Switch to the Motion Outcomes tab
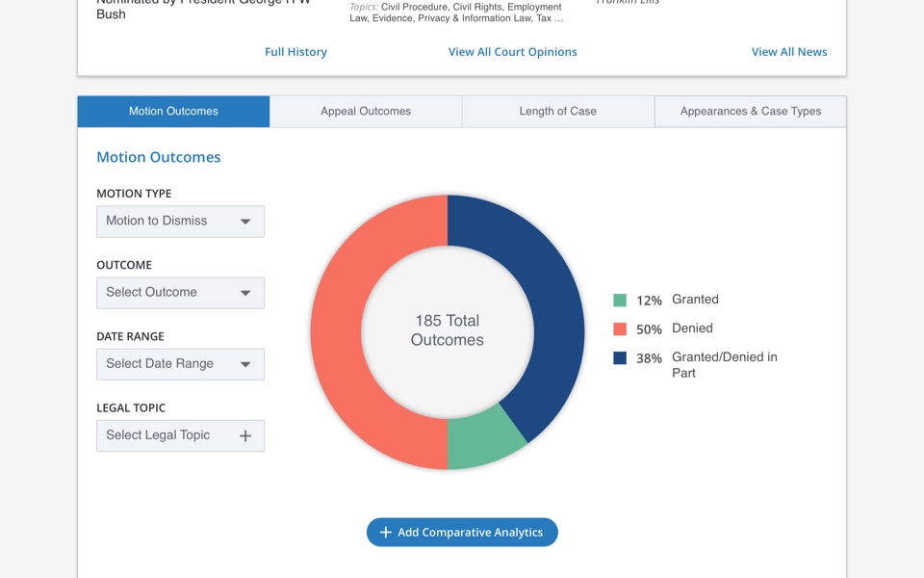 [x=173, y=112]
